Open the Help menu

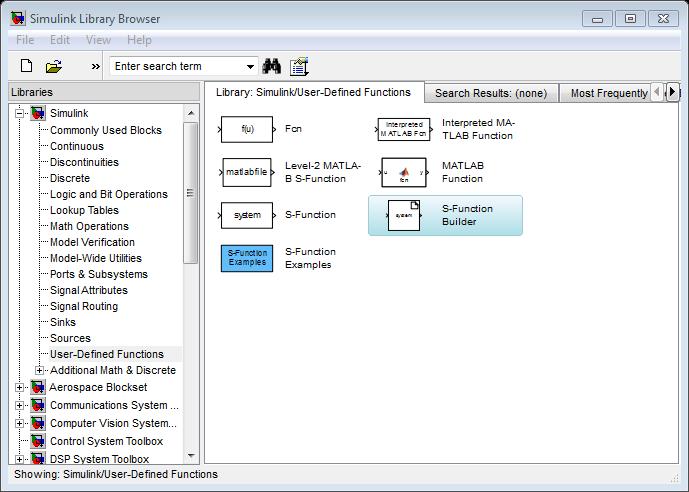click(x=139, y=40)
